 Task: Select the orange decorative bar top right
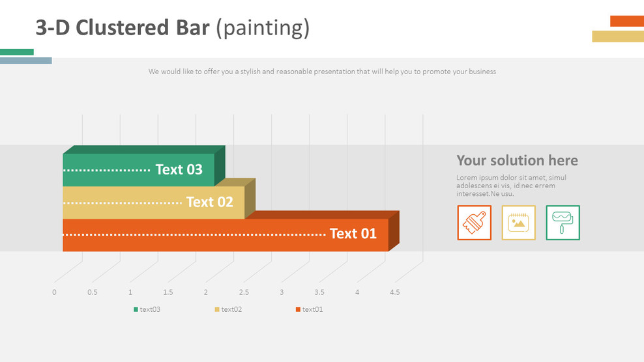pos(627,21)
